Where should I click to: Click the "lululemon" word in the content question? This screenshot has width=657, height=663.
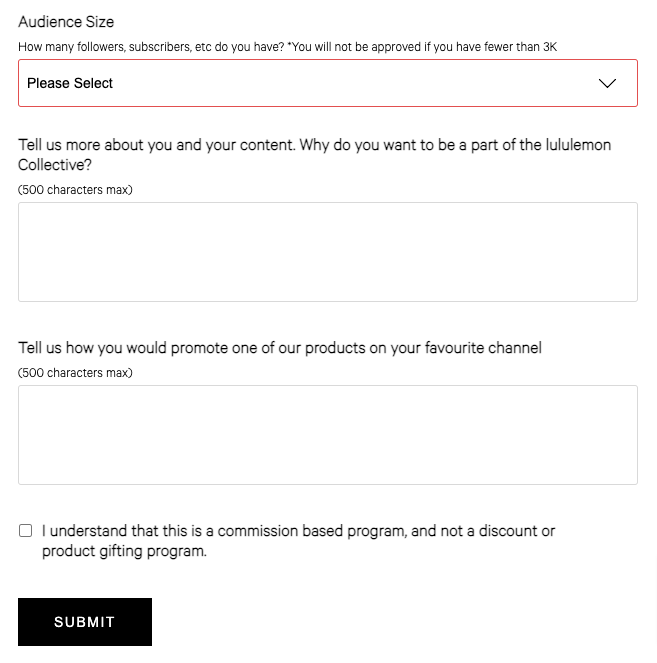click(576, 145)
